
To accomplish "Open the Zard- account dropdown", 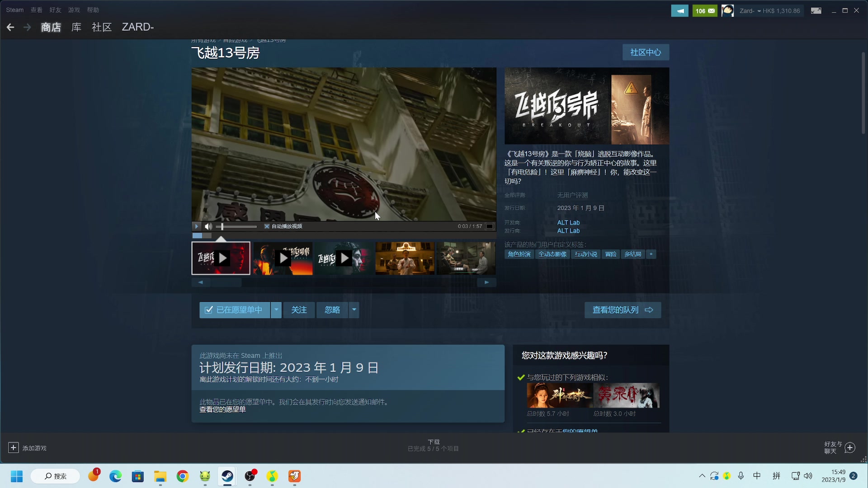I will (750, 11).
